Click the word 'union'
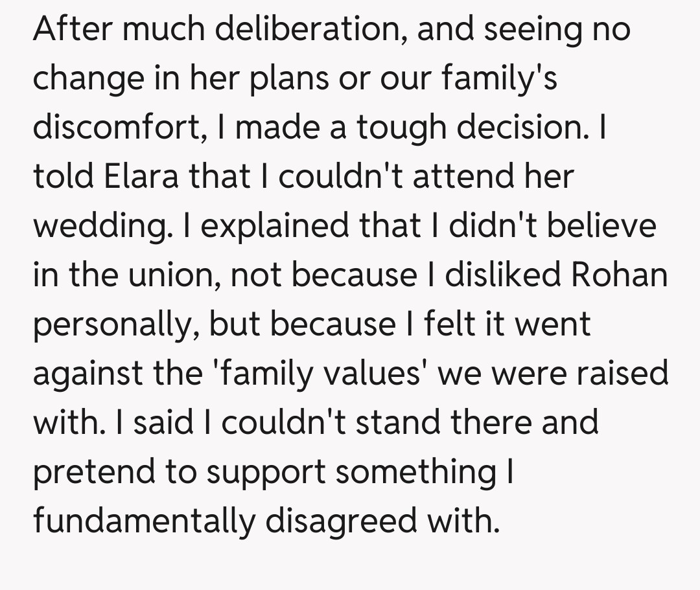 (x=178, y=275)
